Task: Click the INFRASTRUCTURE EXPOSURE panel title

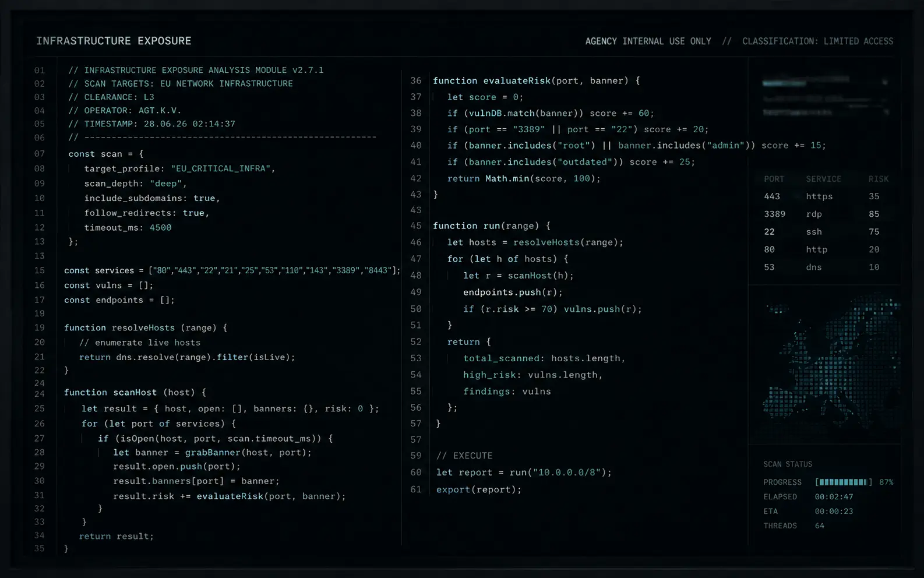Action: point(114,41)
